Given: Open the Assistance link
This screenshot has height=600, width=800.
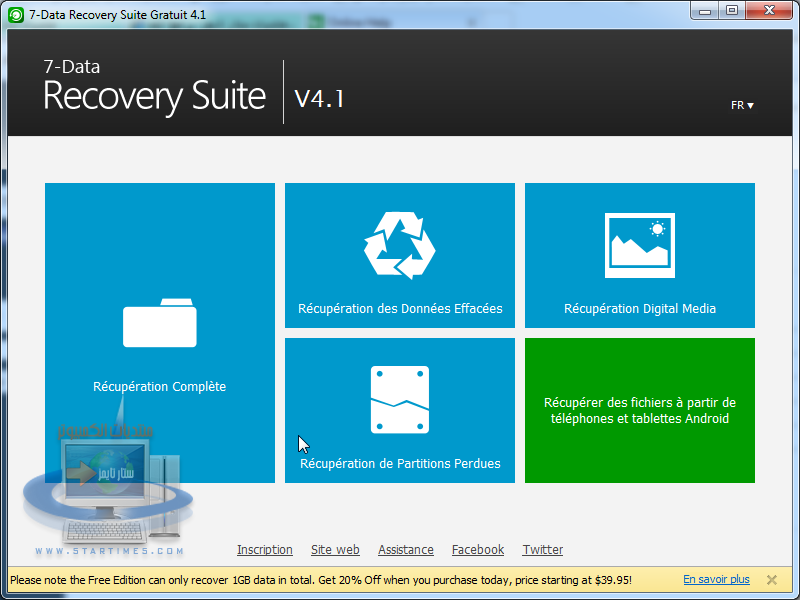Looking at the screenshot, I should 406,549.
